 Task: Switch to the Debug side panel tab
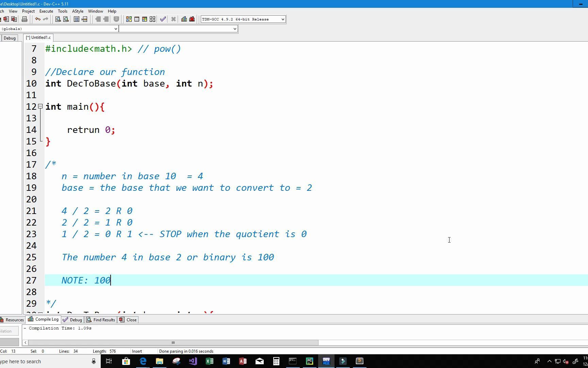(10, 38)
